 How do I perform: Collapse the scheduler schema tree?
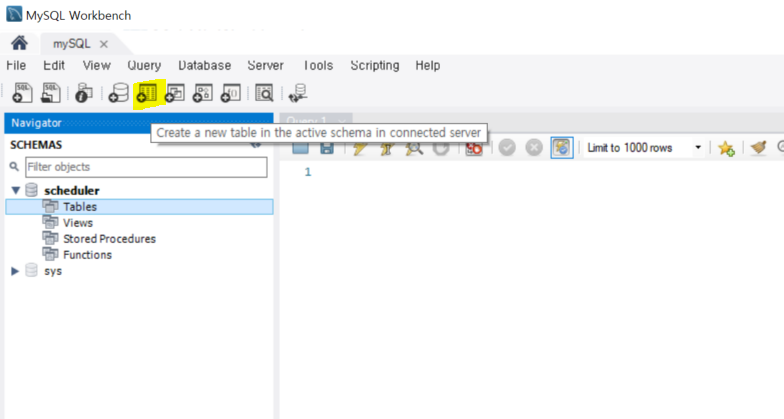[16, 190]
